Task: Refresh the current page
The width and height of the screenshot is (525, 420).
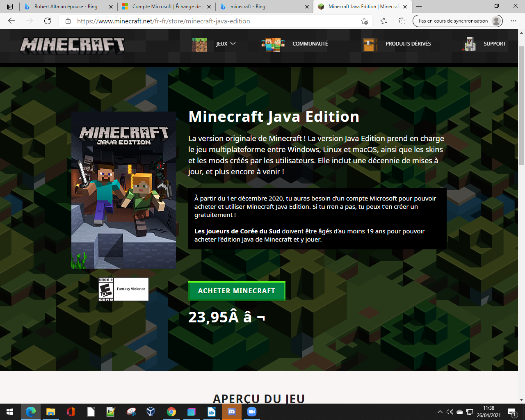Action: (48, 21)
